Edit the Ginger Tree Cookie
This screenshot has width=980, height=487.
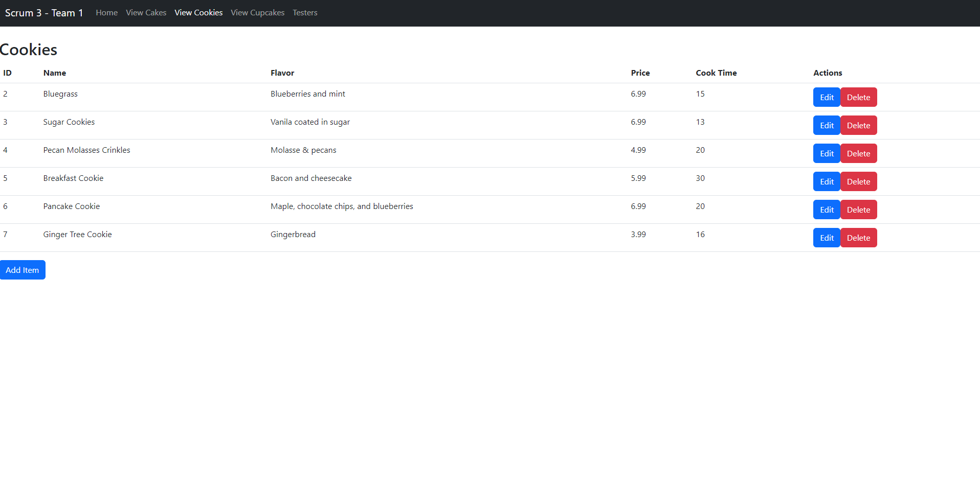[x=826, y=238]
